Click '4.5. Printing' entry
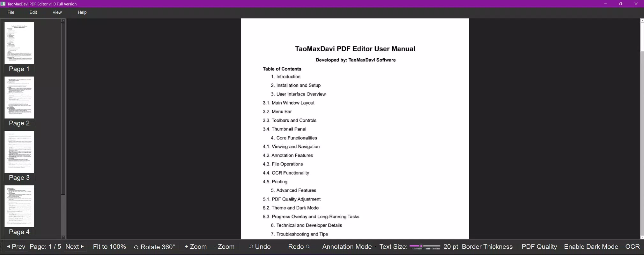The width and height of the screenshot is (644, 255). pos(275,182)
